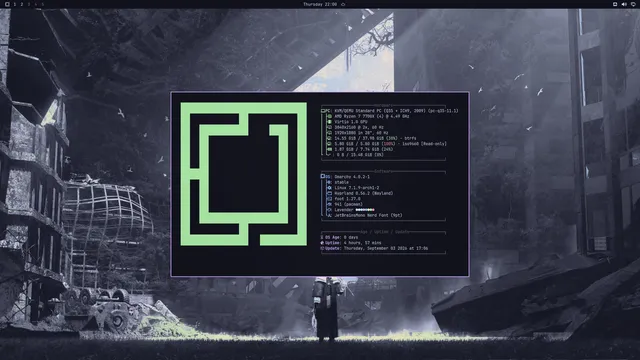This screenshot has height=360, width=640.
Task: Select the 1920x1080 display line
Action: [x=361, y=133]
